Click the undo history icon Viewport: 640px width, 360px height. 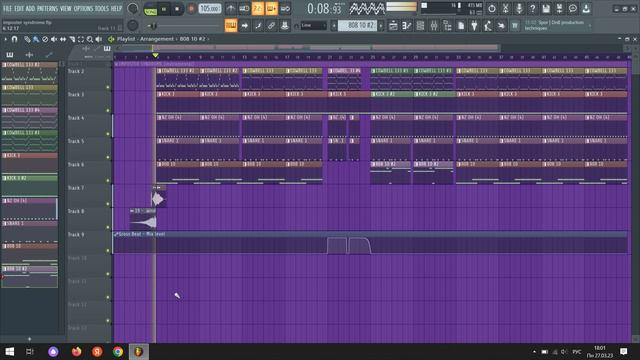(x=492, y=9)
